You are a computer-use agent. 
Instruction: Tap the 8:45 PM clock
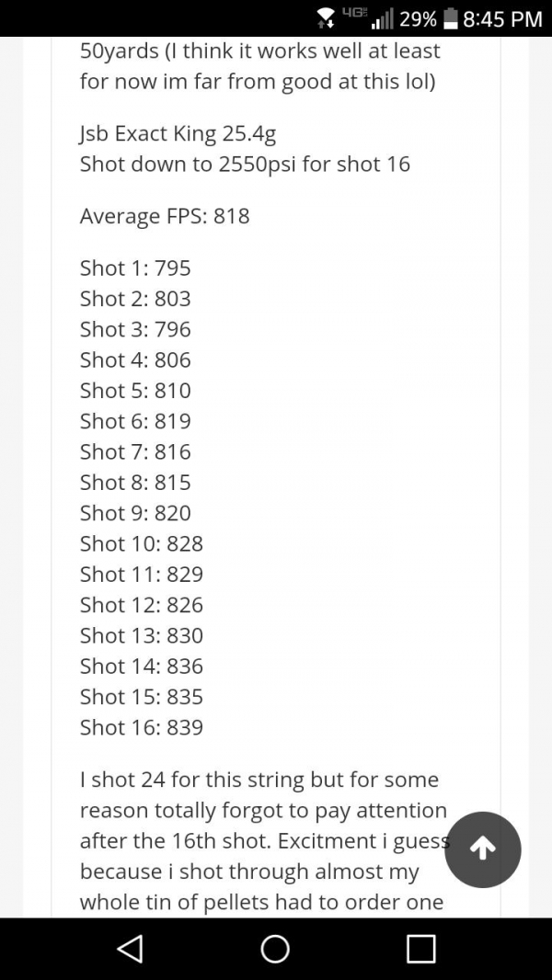[x=502, y=18]
